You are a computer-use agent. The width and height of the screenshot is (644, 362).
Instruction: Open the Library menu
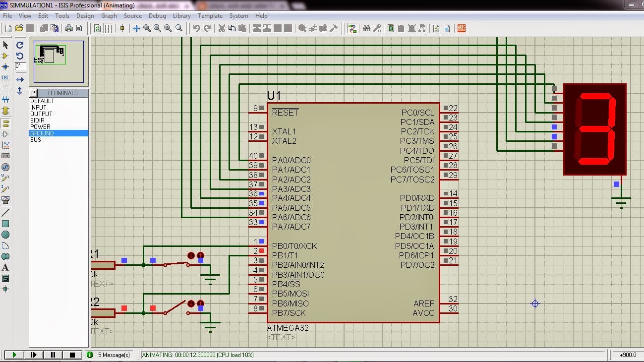coord(182,16)
